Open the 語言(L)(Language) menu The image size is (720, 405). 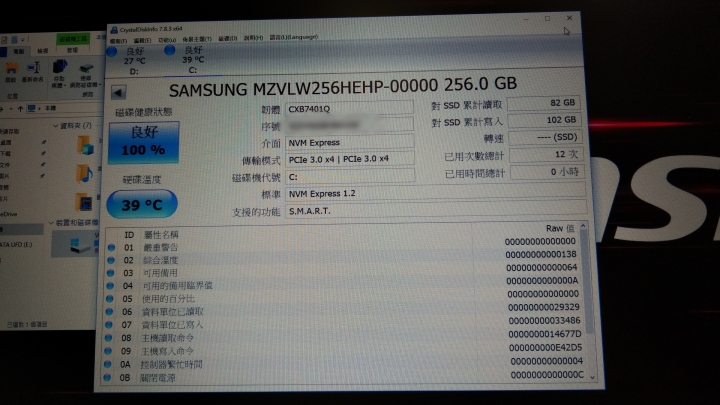pyautogui.click(x=293, y=37)
